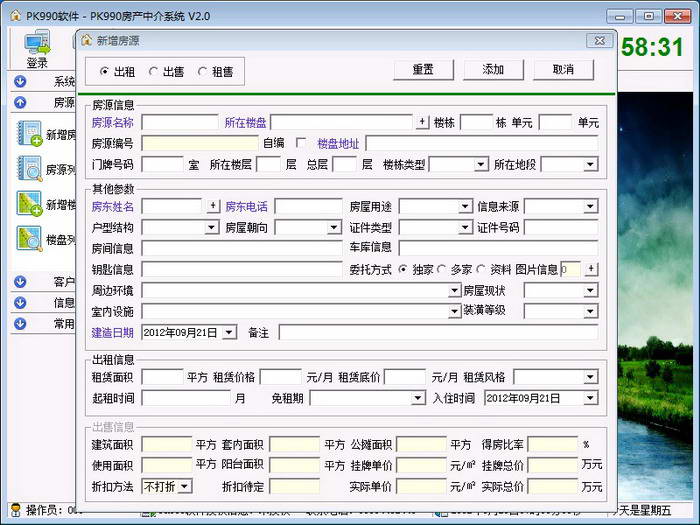Open the 装潢等级 dropdown
The image size is (700, 525).
[591, 311]
